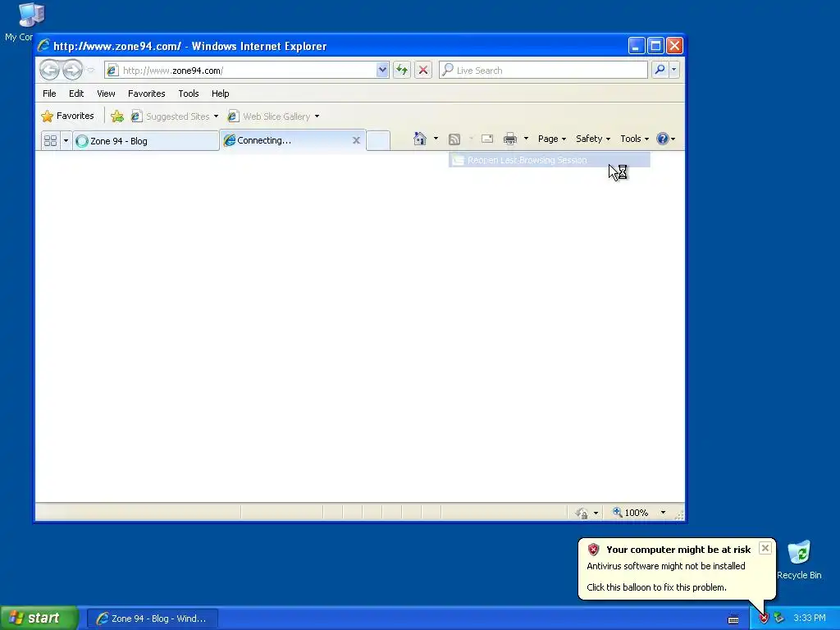Click Zone 94 - Blog taskbar button
Screen dimensions: 840x630
152,619
